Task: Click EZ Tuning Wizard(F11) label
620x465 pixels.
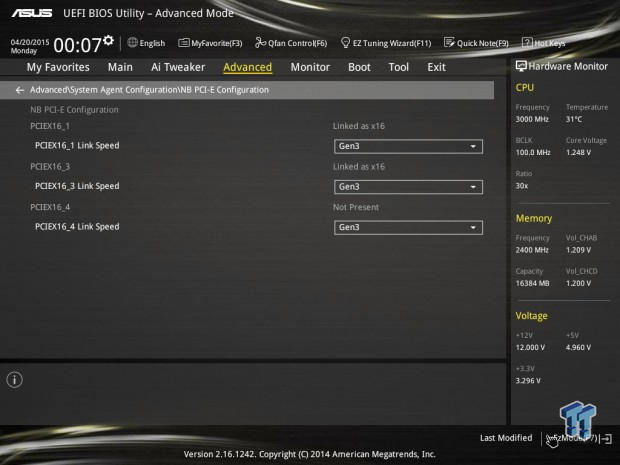Action: pos(392,43)
